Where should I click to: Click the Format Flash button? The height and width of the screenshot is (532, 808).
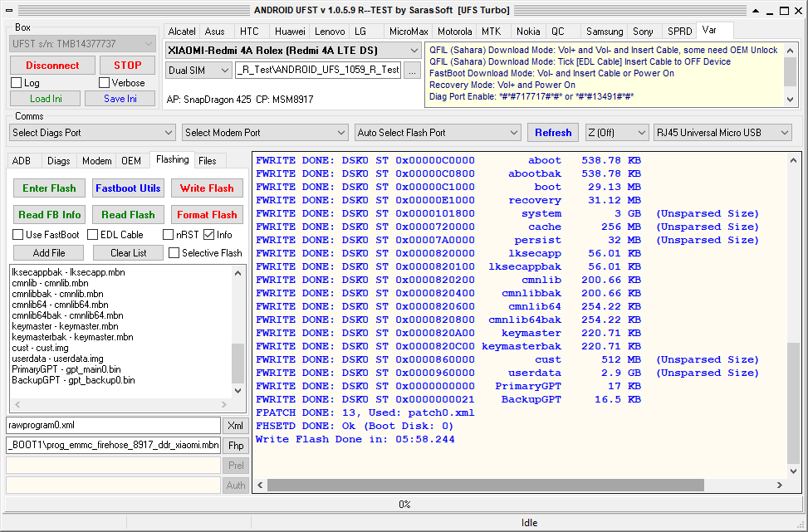coord(207,215)
